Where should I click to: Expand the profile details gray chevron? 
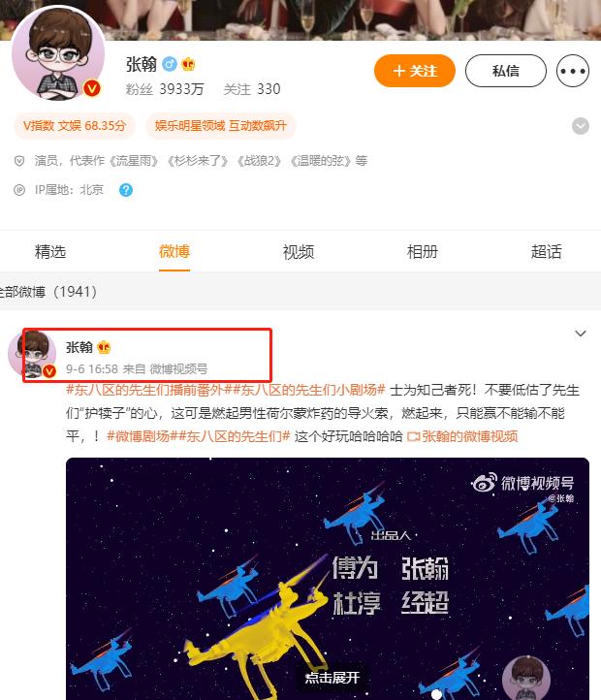pyautogui.click(x=581, y=126)
